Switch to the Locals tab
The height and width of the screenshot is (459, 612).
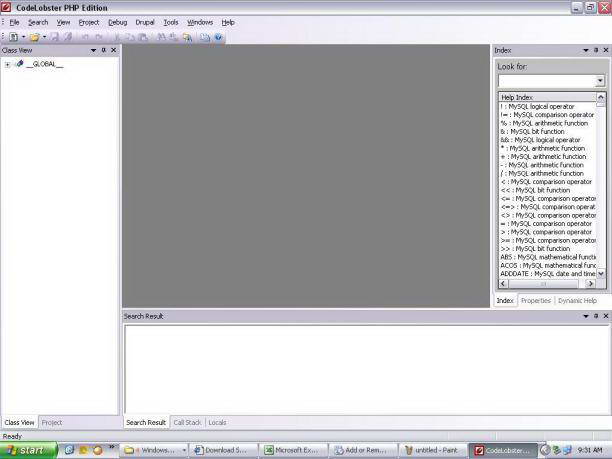pyautogui.click(x=217, y=422)
